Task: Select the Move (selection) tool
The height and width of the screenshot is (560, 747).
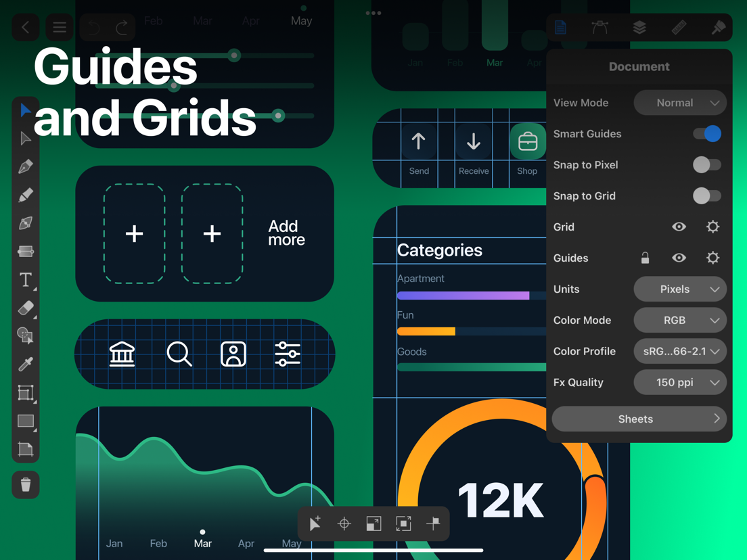Action: [x=26, y=110]
